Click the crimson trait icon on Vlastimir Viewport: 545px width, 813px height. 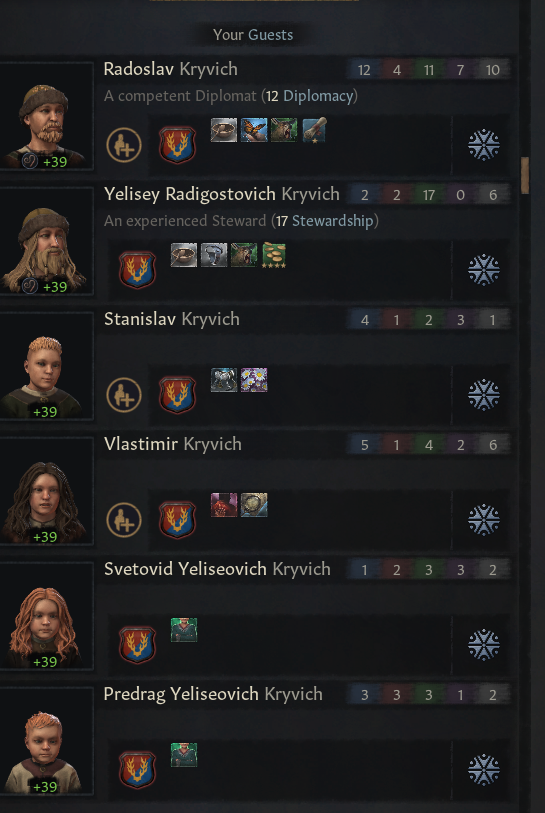(x=224, y=504)
